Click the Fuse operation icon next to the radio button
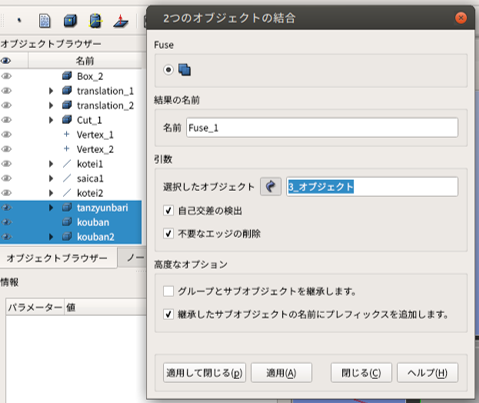The width and height of the screenshot is (479, 403). (x=184, y=70)
